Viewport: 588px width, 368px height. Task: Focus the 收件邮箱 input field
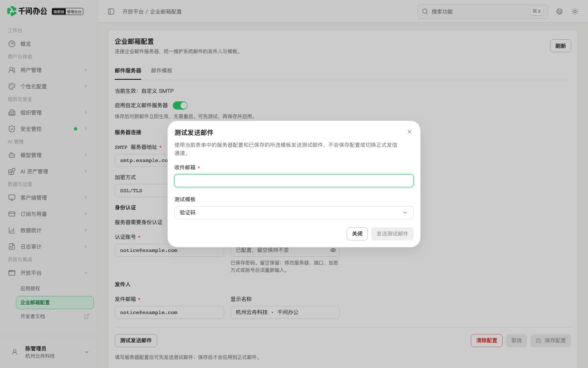(x=294, y=181)
